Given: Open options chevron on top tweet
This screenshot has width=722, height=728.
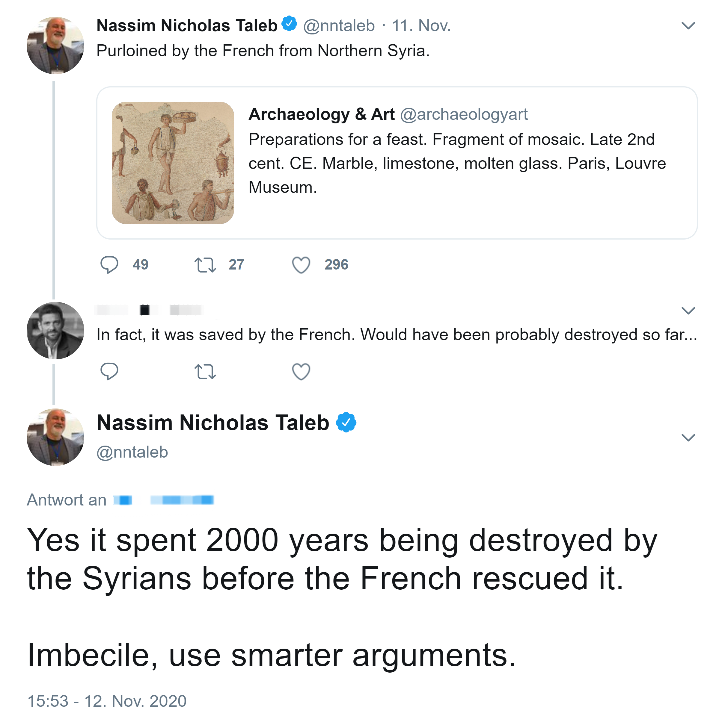Looking at the screenshot, I should click(688, 26).
